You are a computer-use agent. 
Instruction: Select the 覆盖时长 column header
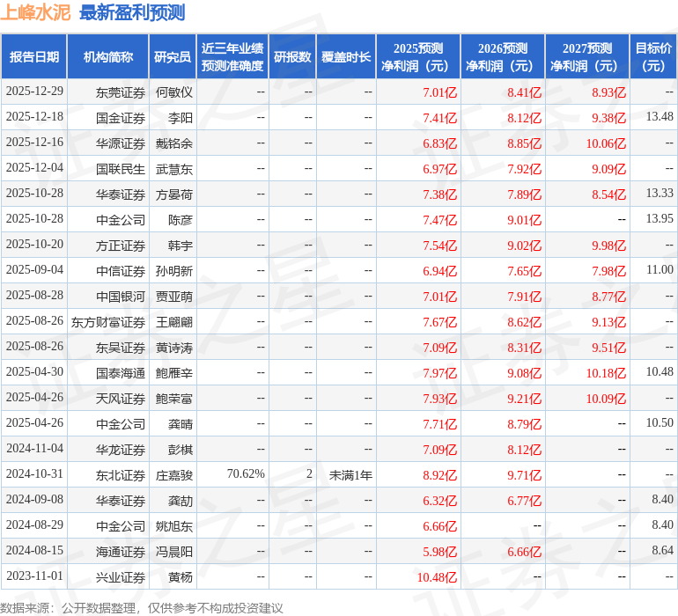[x=346, y=57]
